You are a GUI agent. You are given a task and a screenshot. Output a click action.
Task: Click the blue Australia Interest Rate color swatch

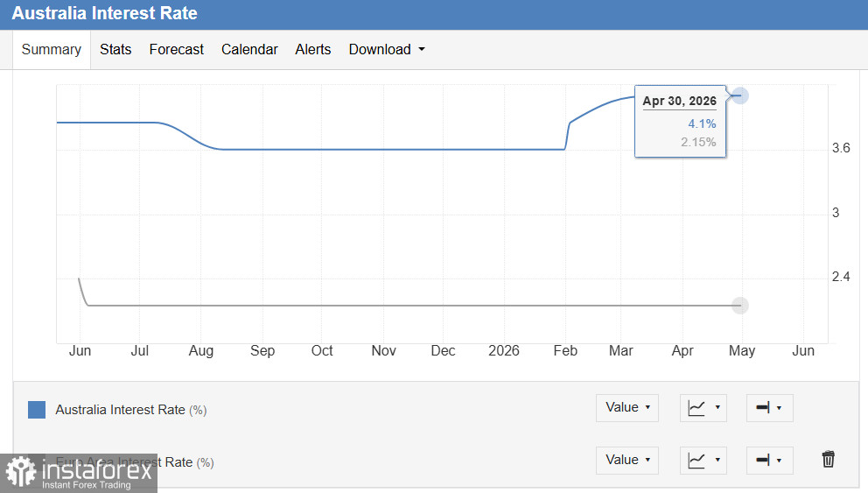pos(37,410)
